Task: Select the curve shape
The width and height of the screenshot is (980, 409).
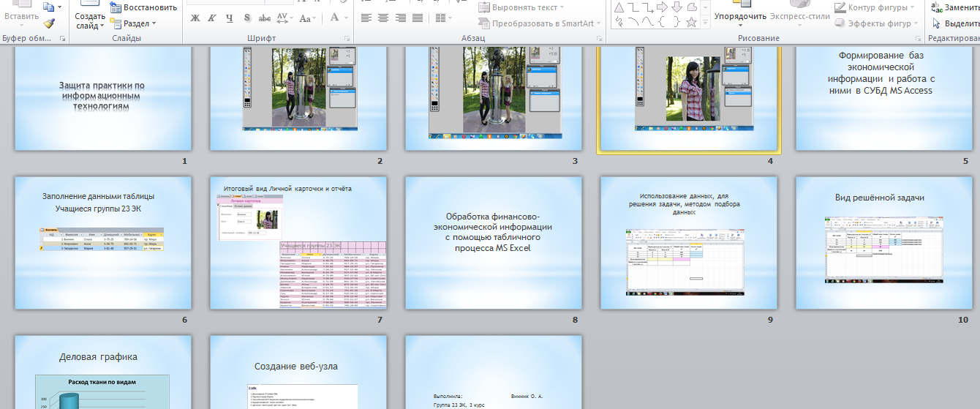Action: [648, 22]
